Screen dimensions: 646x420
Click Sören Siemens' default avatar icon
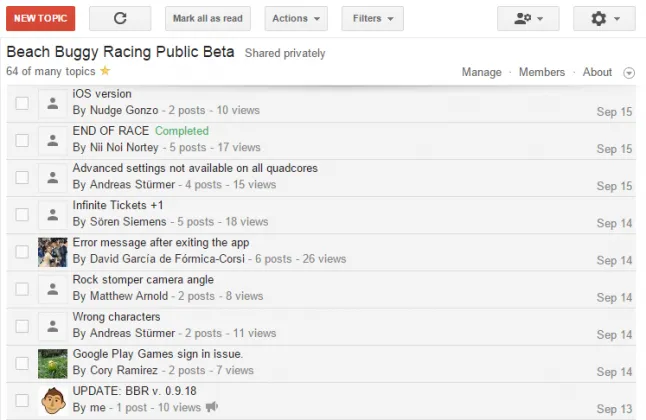click(x=53, y=215)
